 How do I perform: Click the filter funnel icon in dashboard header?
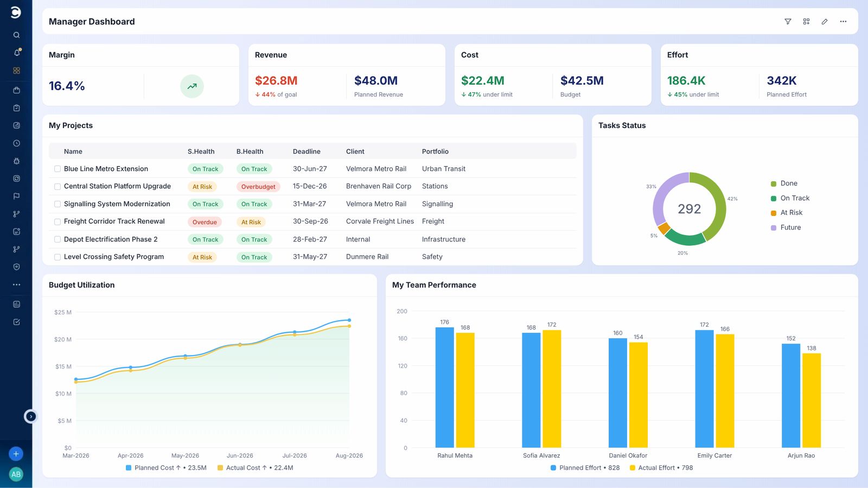click(x=788, y=22)
